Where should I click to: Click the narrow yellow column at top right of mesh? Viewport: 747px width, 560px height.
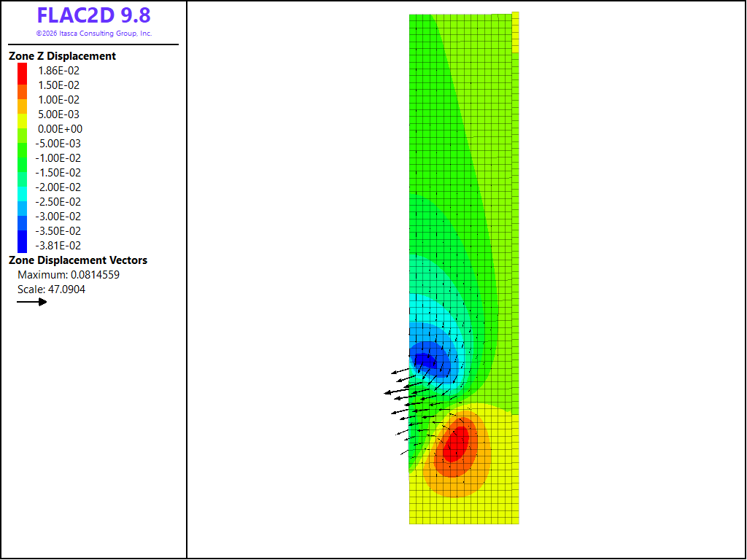point(516,32)
